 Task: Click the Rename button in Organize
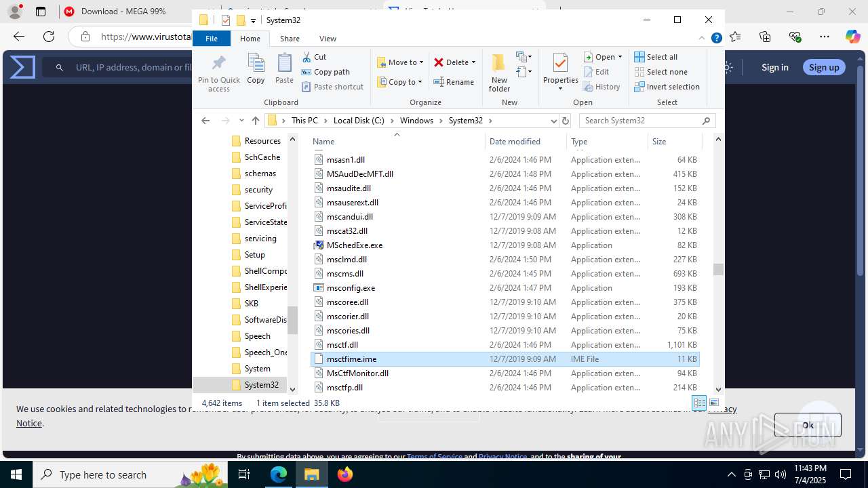click(454, 82)
